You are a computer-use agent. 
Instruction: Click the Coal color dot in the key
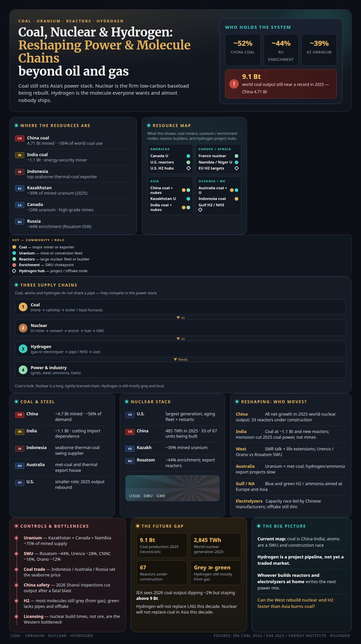(x=14, y=247)
